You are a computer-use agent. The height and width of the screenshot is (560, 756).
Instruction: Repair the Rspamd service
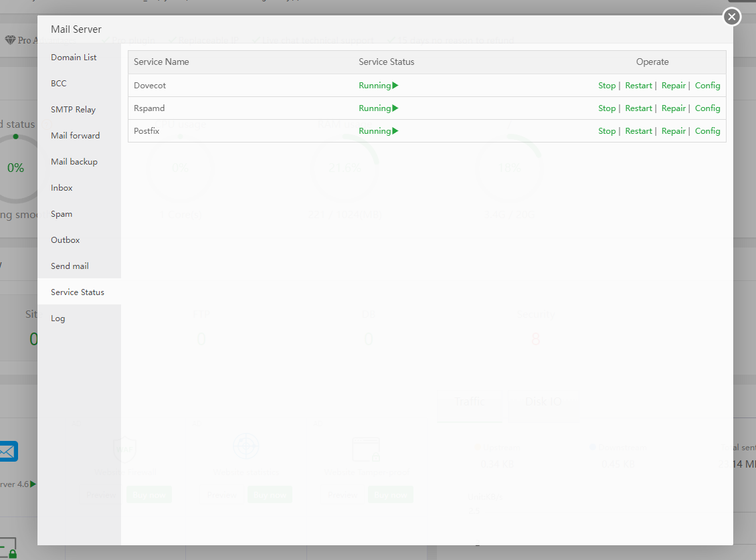point(674,108)
